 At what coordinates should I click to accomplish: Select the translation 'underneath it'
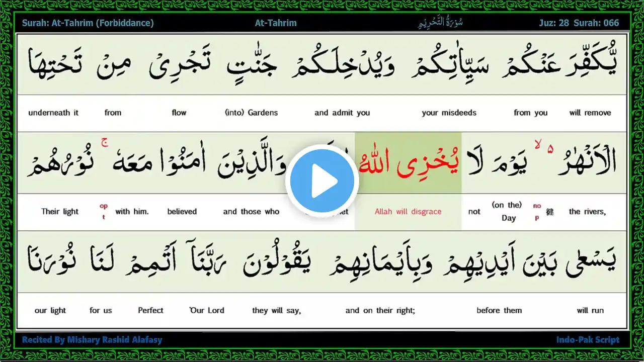pos(53,113)
